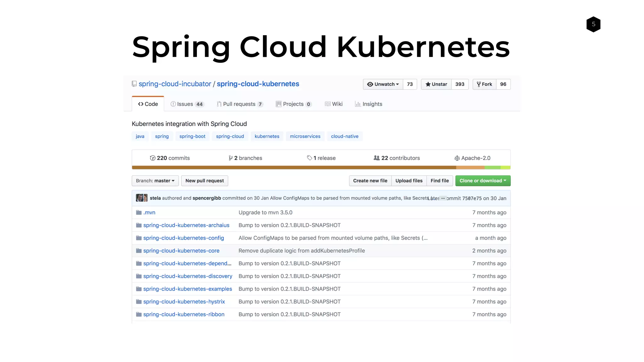Image resolution: width=644 pixels, height=362 pixels.
Task: Fork the repository
Action: coord(485,84)
